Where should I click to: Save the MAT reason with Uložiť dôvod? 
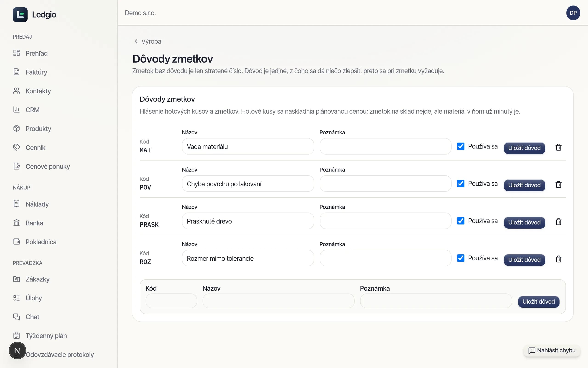524,148
